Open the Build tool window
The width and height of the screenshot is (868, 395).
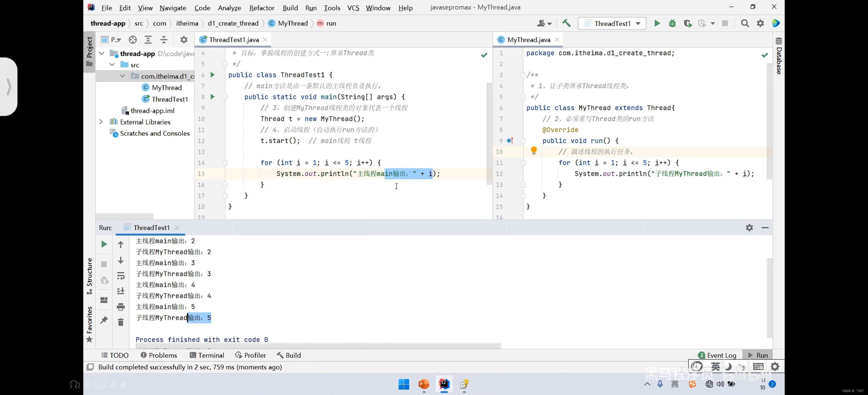[x=289, y=355]
